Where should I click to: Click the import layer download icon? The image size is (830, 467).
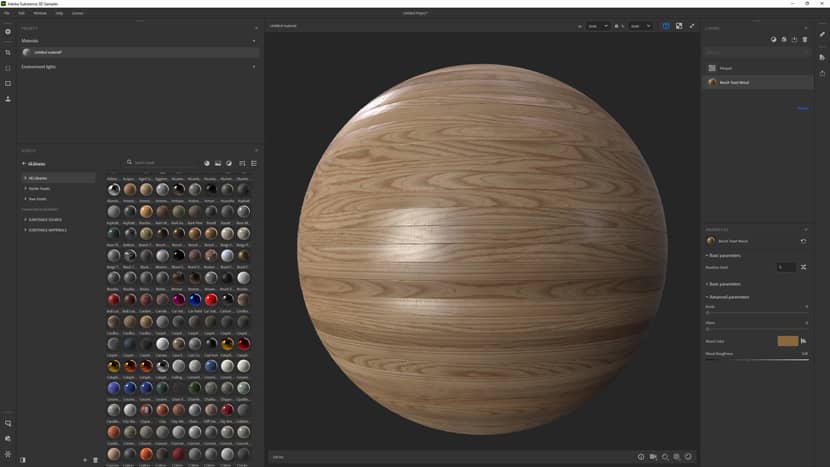tap(795, 40)
